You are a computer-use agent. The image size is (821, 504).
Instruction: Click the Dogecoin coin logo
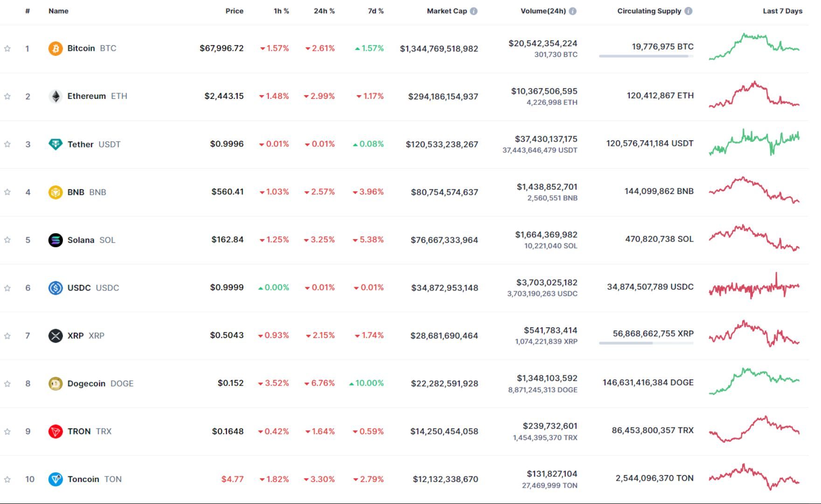pyautogui.click(x=55, y=383)
